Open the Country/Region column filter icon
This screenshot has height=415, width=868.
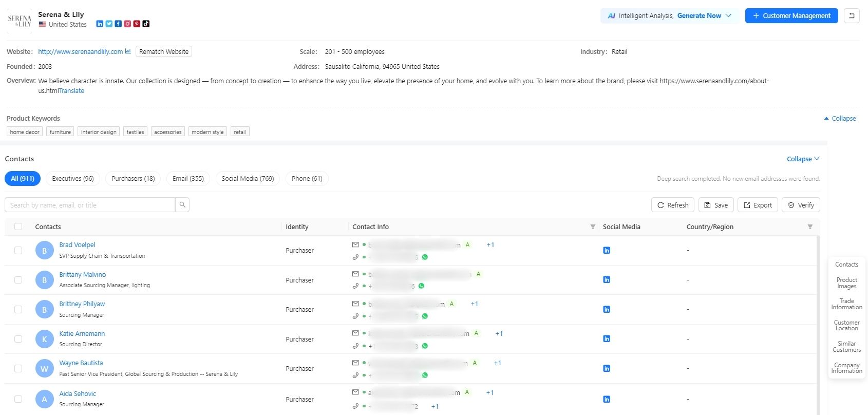(810, 227)
